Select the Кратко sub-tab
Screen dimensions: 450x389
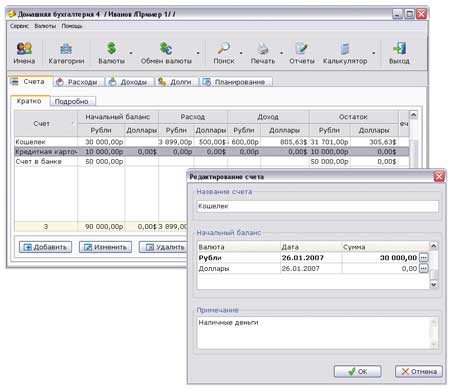point(29,101)
